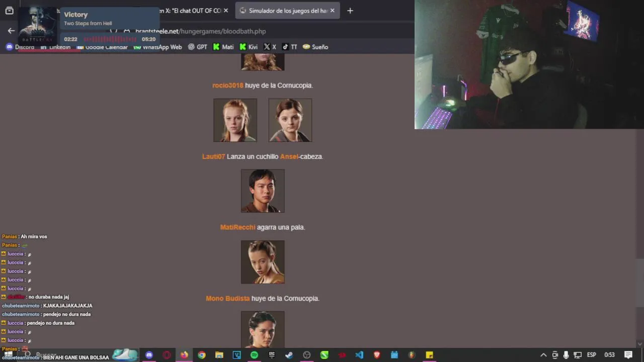The height and width of the screenshot is (362, 644).
Task: Click the webcam overlay video
Action: coord(529,64)
